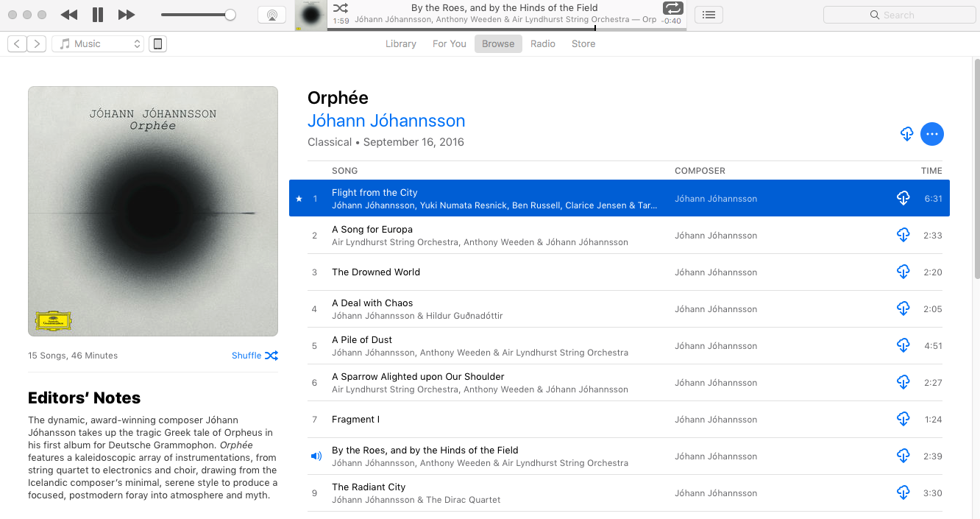980x519 pixels.
Task: Download The Radiant City track
Action: click(x=903, y=492)
